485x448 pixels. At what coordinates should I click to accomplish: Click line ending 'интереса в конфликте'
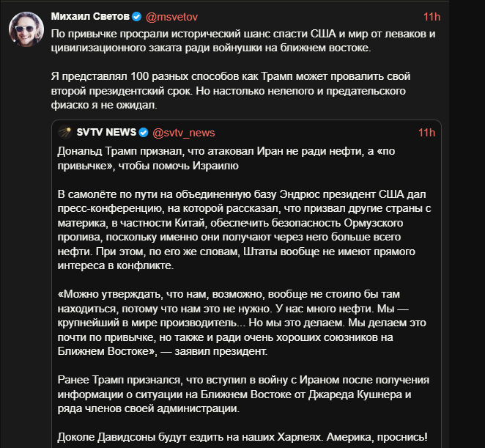[116, 265]
